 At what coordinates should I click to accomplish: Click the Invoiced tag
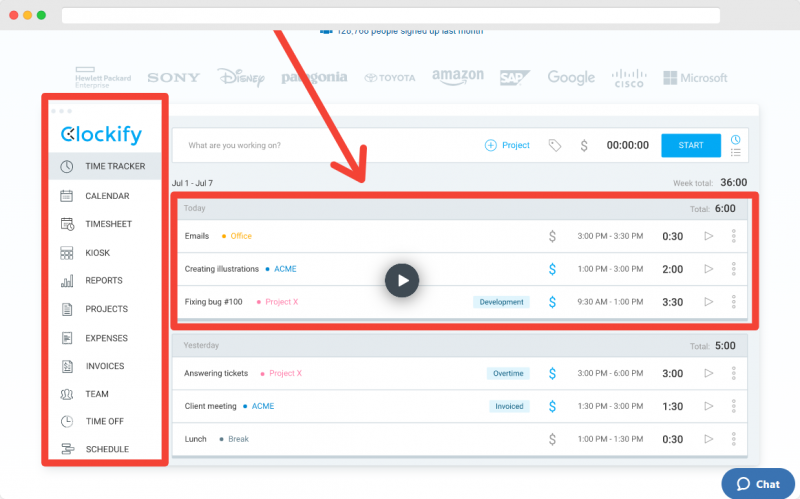(x=509, y=406)
